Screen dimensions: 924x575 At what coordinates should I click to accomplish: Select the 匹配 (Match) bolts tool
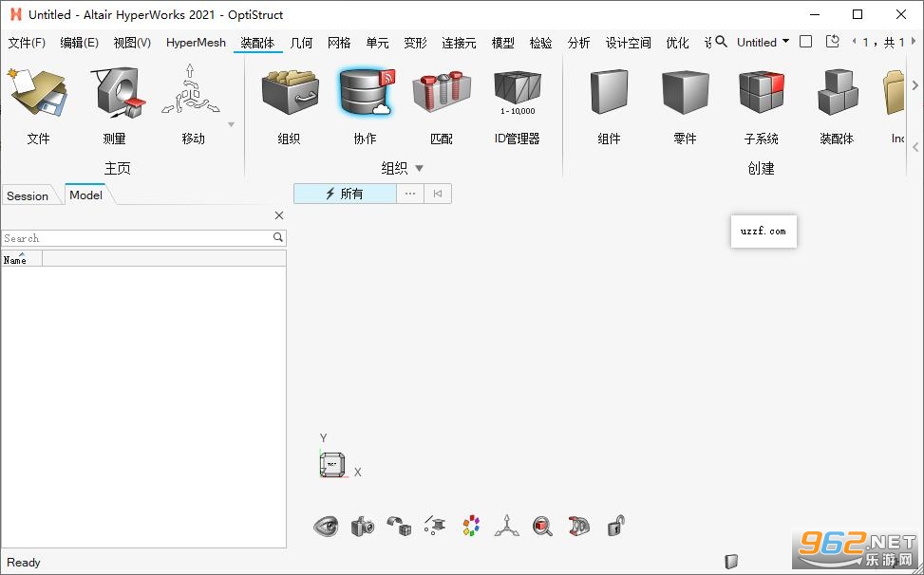pyautogui.click(x=442, y=92)
